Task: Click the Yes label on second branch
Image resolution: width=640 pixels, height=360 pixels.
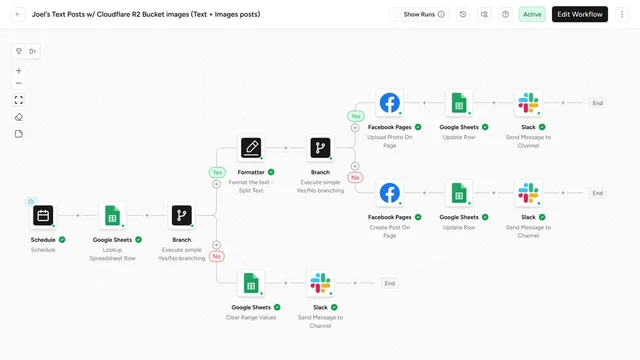Action: pyautogui.click(x=356, y=116)
